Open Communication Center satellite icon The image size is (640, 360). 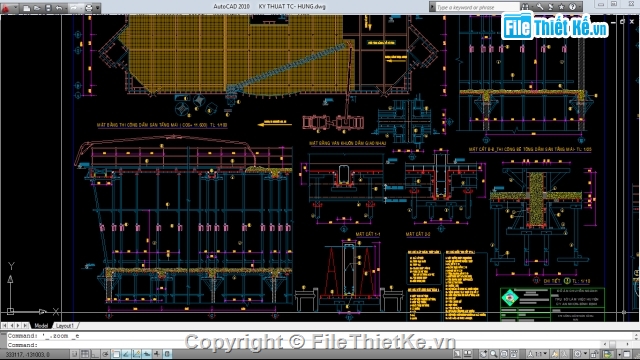550,7
